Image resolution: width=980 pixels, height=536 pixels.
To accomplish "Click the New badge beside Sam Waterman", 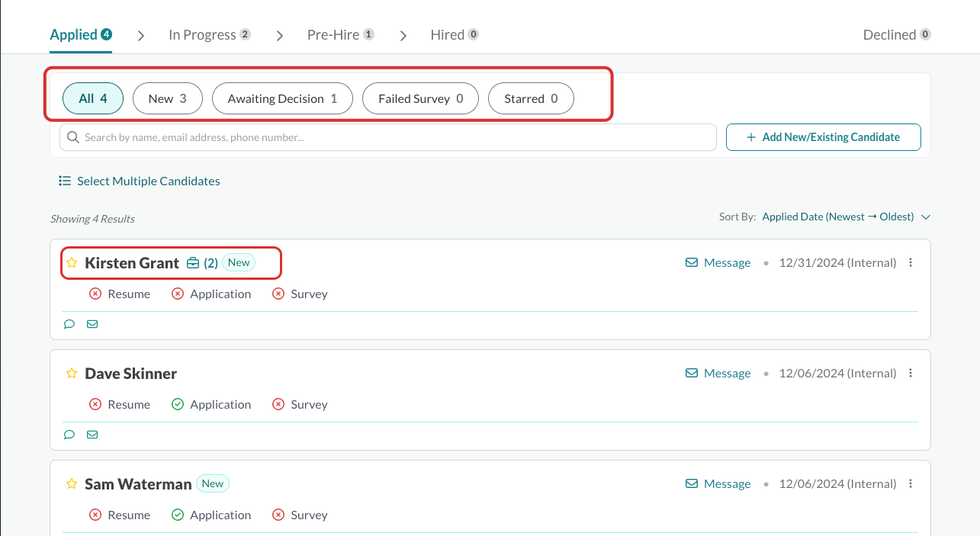I will [213, 483].
